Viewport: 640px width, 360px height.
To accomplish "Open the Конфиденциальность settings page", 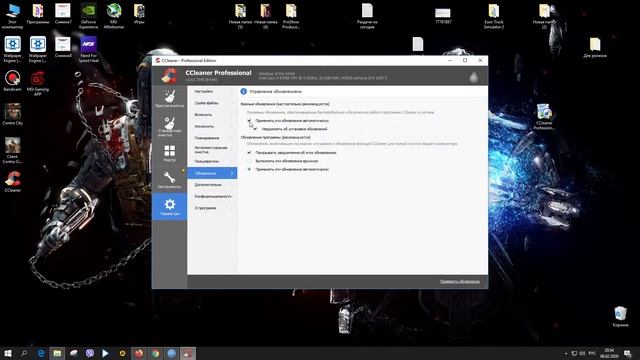I will pyautogui.click(x=212, y=196).
